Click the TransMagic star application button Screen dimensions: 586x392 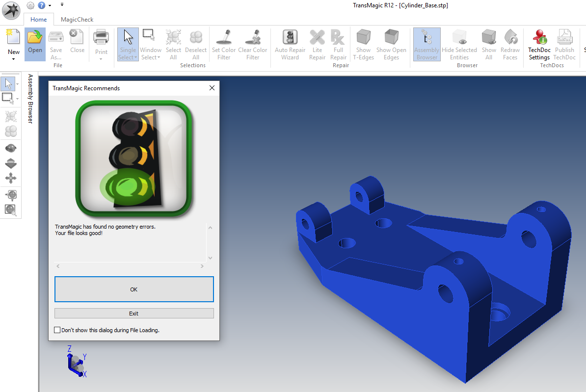(x=11, y=10)
